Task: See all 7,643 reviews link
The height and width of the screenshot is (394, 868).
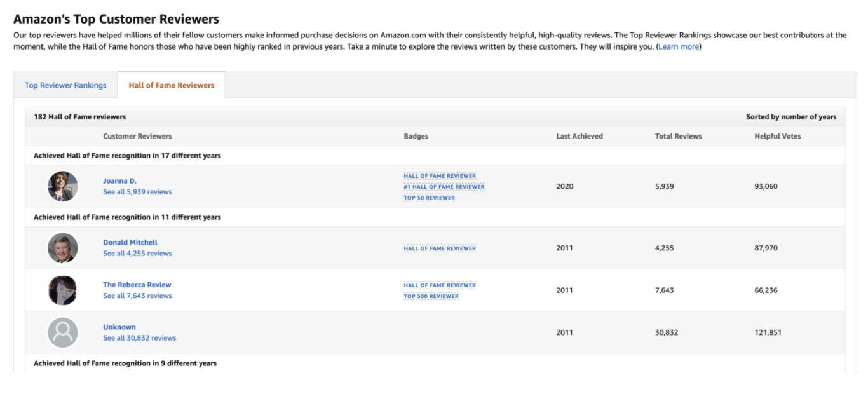Action: click(137, 295)
